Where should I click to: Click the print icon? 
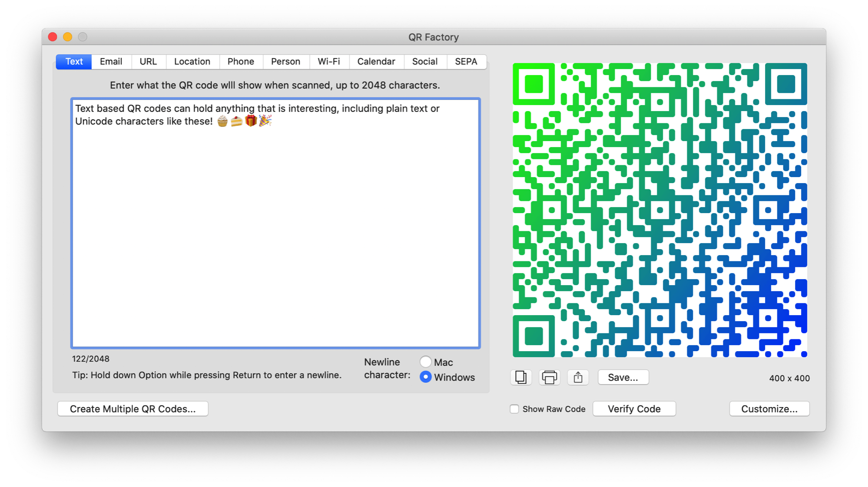point(548,378)
